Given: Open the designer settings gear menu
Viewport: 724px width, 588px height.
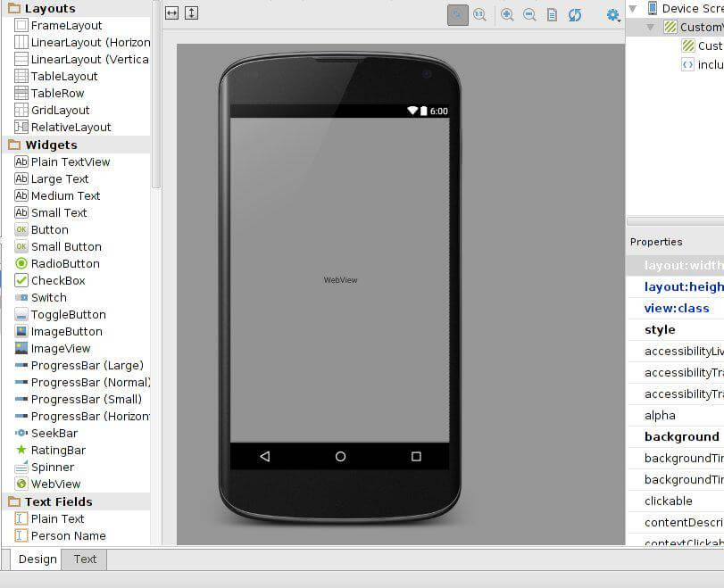Looking at the screenshot, I should click(x=612, y=14).
